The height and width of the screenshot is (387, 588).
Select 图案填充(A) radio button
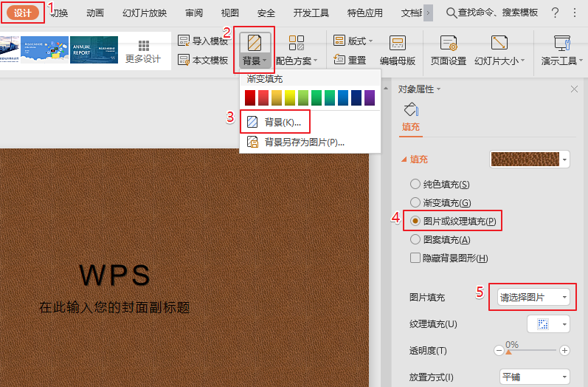click(x=415, y=239)
